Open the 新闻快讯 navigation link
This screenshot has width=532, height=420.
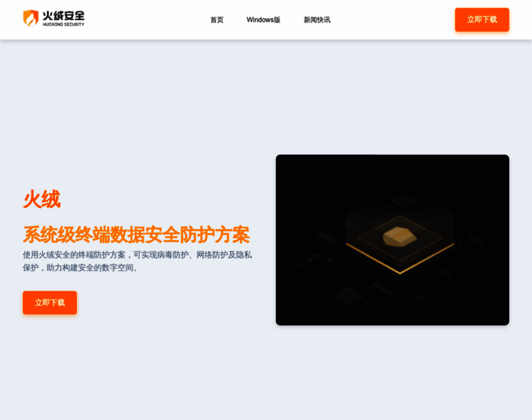[317, 20]
